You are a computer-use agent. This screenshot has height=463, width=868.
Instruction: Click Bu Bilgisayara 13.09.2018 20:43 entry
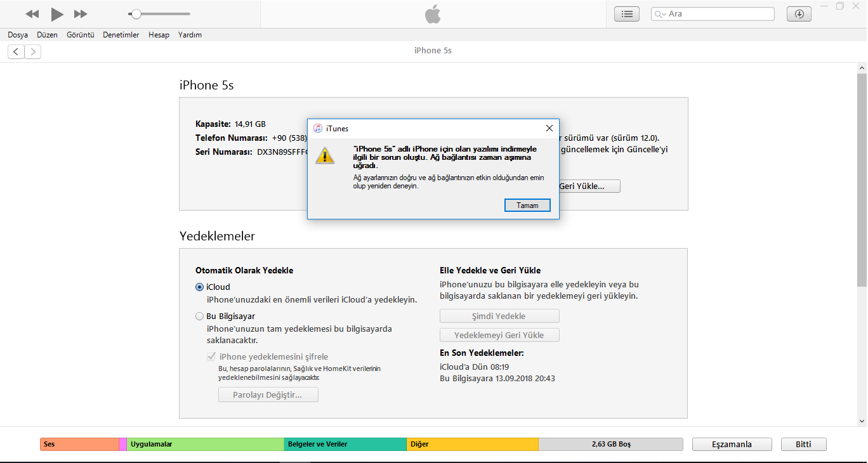(x=497, y=379)
